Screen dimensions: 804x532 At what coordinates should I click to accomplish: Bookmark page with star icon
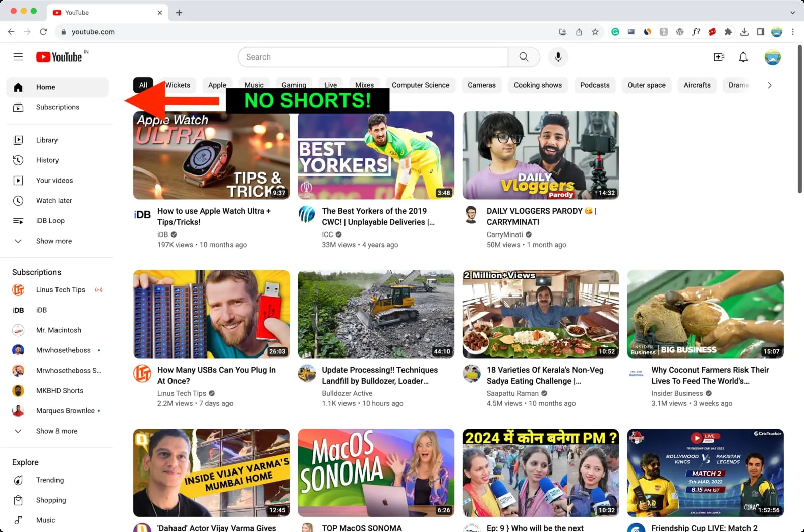[x=595, y=32]
